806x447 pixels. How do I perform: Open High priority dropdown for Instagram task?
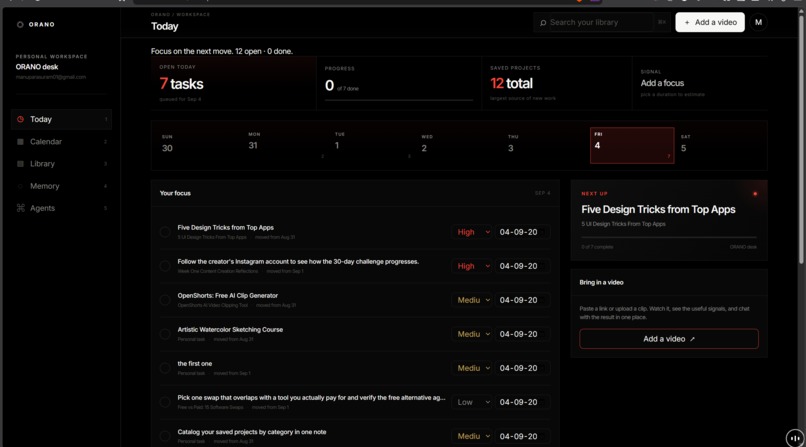point(472,266)
